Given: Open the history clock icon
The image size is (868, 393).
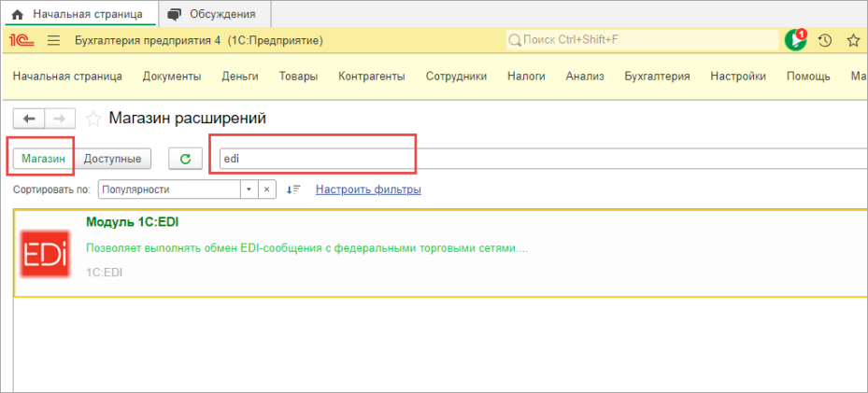Looking at the screenshot, I should [x=825, y=40].
